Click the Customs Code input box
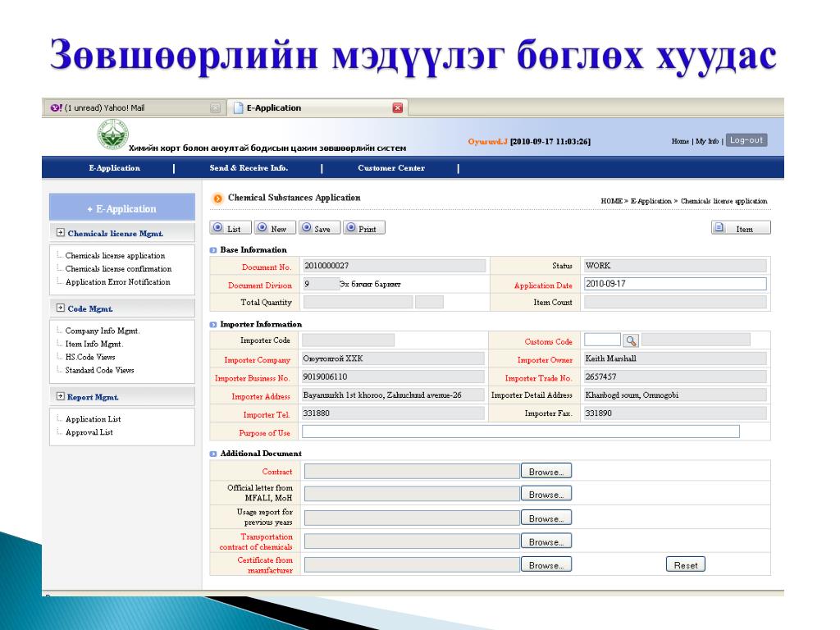The height and width of the screenshot is (630, 840). click(602, 340)
